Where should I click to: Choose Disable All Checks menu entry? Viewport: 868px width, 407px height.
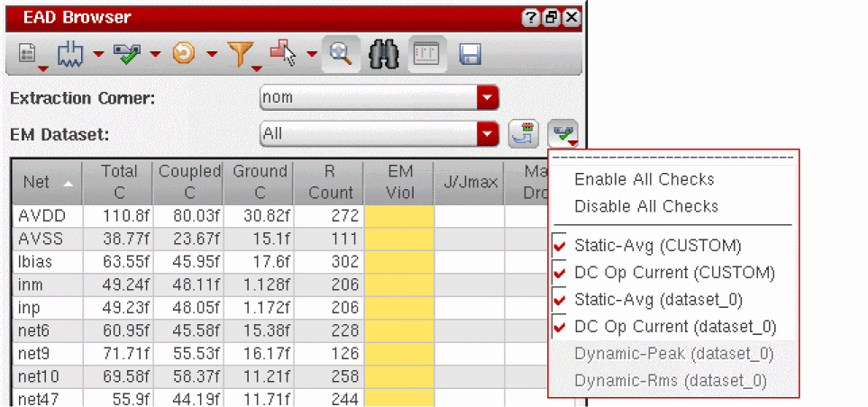pos(646,206)
